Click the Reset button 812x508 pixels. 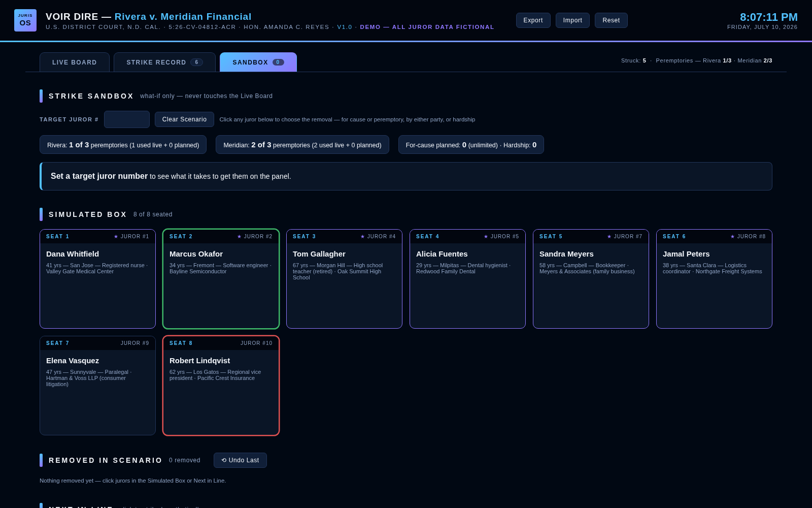(611, 20)
